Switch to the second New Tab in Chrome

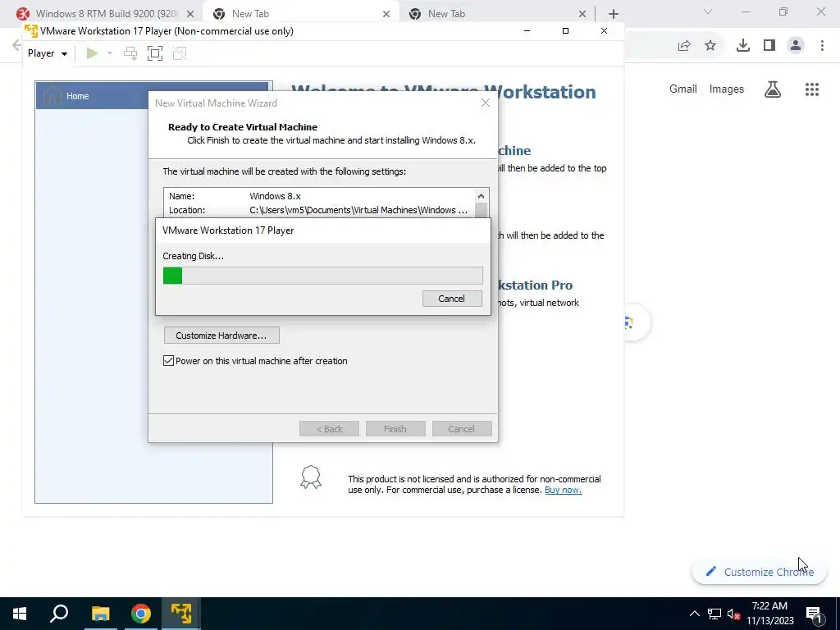pyautogui.click(x=301, y=14)
